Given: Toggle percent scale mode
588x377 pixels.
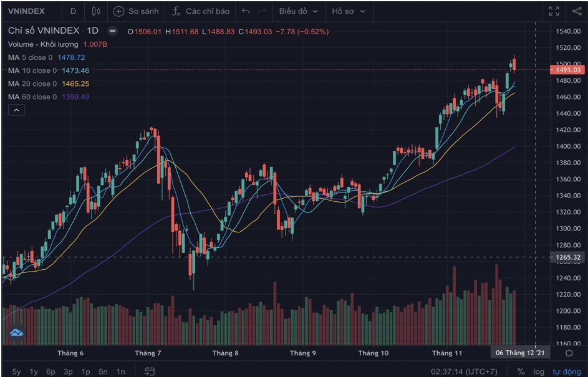Looking at the screenshot, I should (x=521, y=372).
